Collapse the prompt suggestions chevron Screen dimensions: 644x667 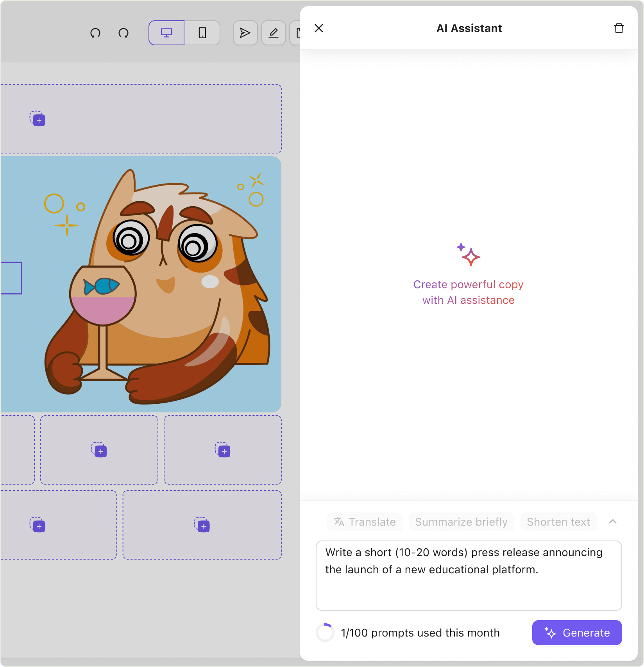pos(613,522)
